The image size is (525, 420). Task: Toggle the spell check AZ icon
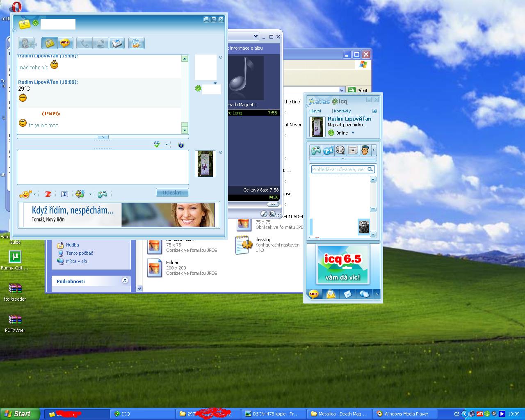(x=157, y=144)
